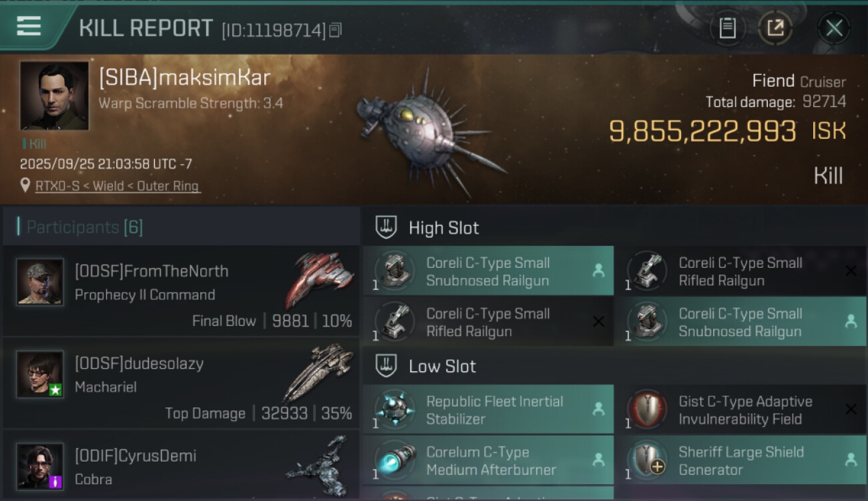Open the RTX0-S Wield Outer Ring location link
This screenshot has width=868, height=501.
click(118, 186)
